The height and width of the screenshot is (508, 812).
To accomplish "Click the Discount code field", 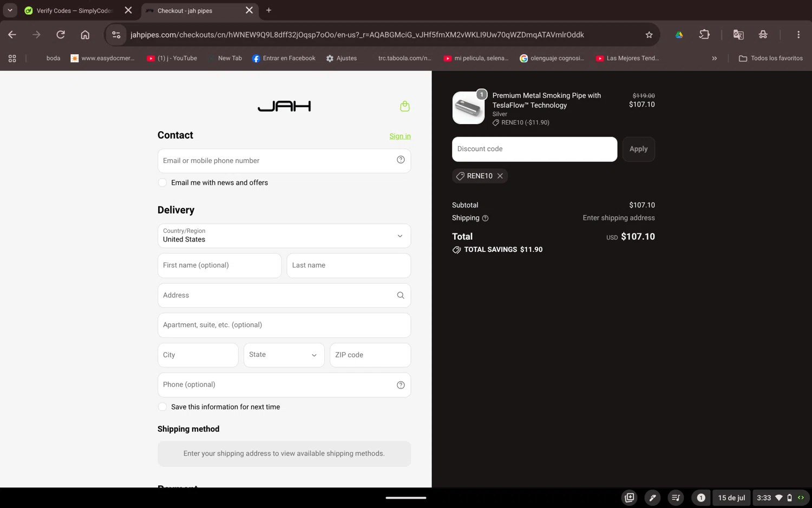I will point(534,149).
